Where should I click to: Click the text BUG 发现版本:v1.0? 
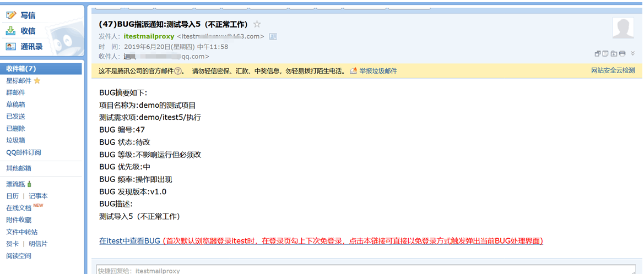pyautogui.click(x=133, y=191)
